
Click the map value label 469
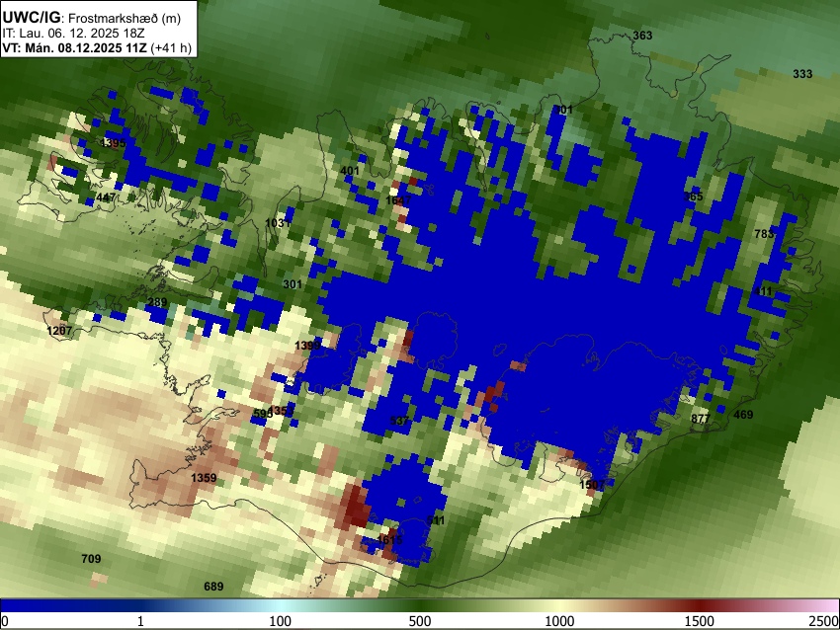click(743, 415)
